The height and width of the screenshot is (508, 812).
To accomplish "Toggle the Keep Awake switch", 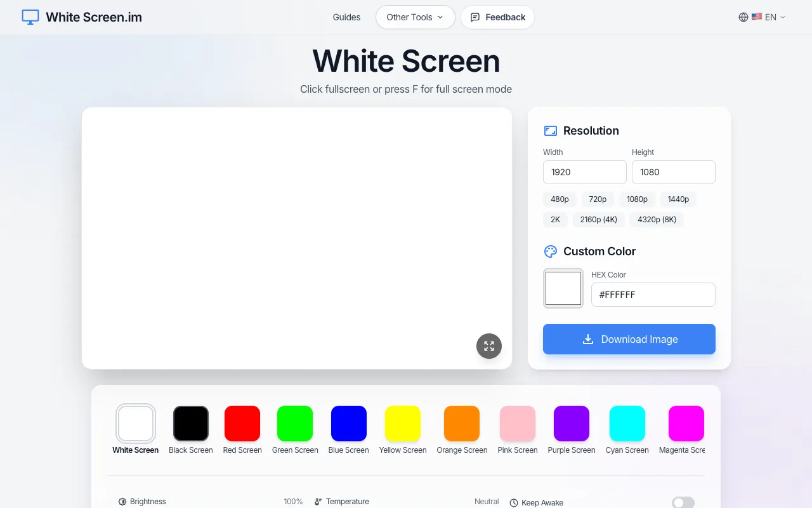I will (683, 502).
